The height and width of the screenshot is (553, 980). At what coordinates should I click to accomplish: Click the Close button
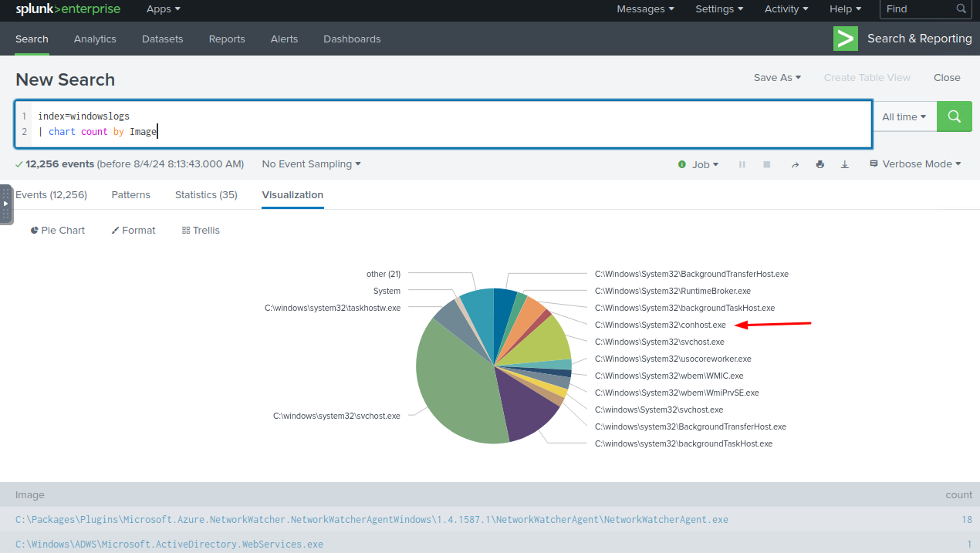947,77
